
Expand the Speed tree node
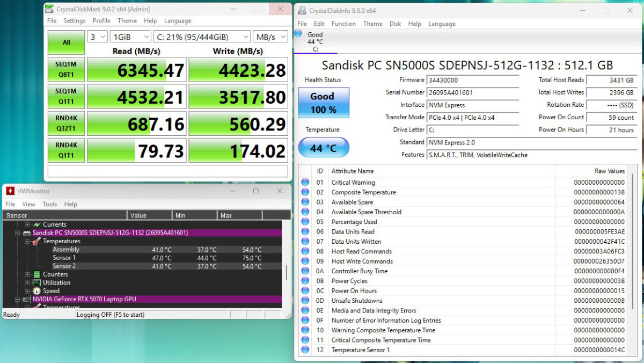pos(27,291)
